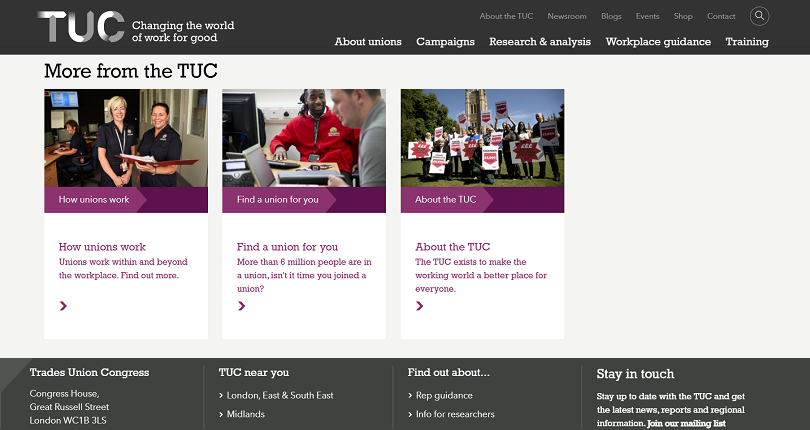810x430 pixels.
Task: Click purple About the TUC banner
Action: point(482,199)
